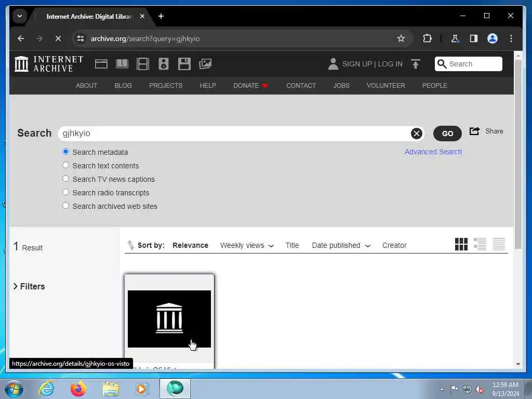532x399 pixels.
Task: Open the ABOUT menu item
Action: (86, 86)
